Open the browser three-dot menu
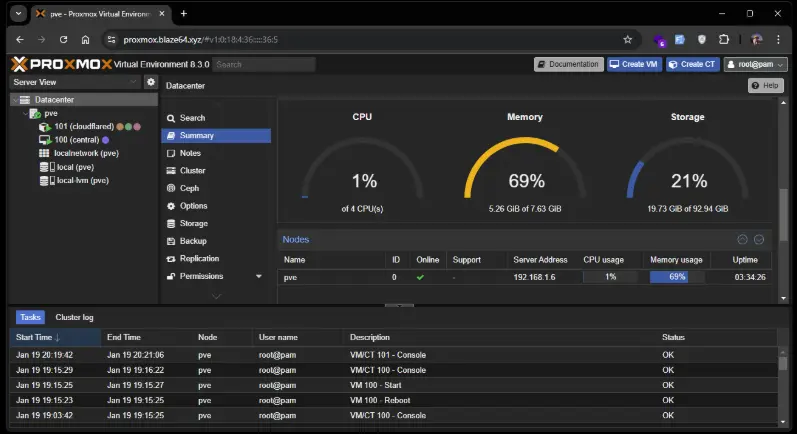The image size is (797, 434). point(778,39)
